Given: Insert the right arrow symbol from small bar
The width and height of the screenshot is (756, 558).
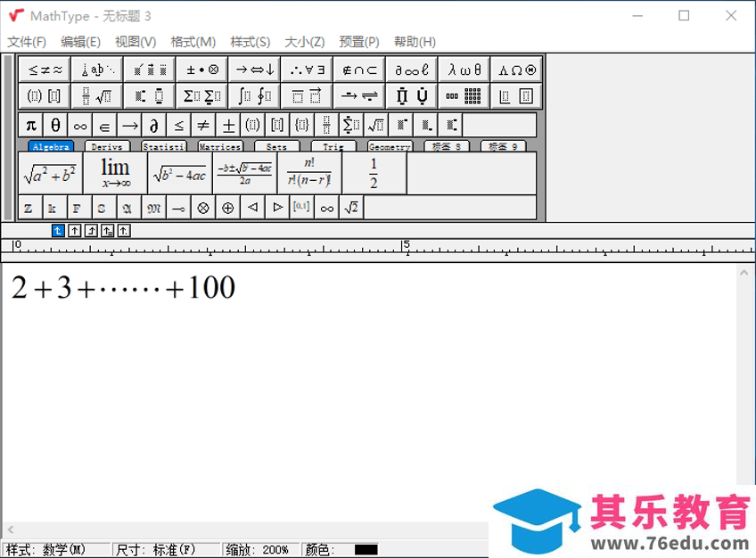Looking at the screenshot, I should click(x=129, y=126).
